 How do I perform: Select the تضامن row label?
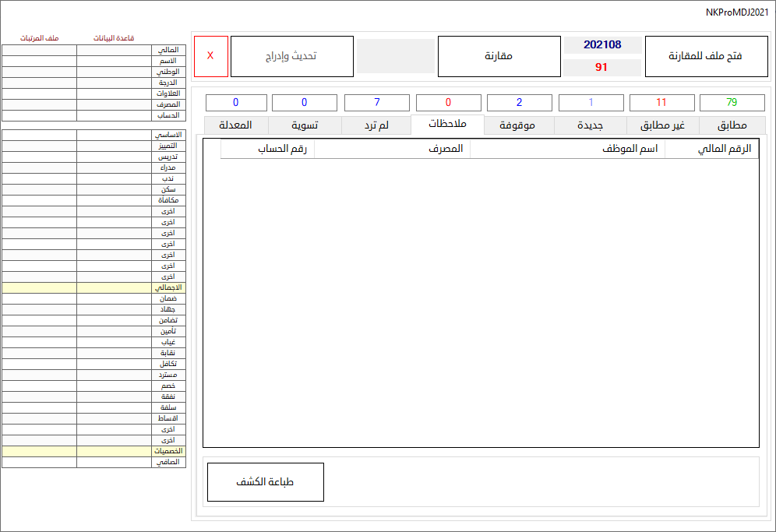point(169,320)
